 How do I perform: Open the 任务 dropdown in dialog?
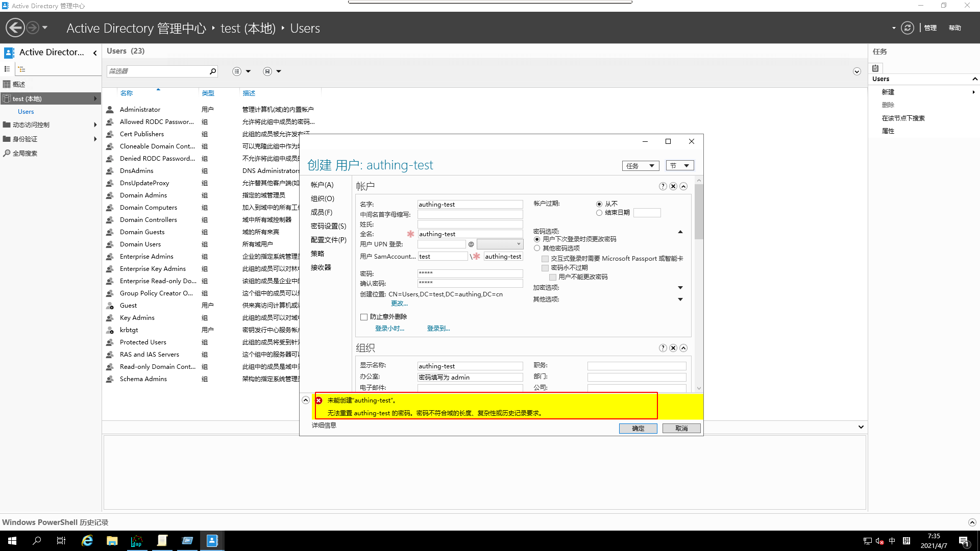click(640, 166)
